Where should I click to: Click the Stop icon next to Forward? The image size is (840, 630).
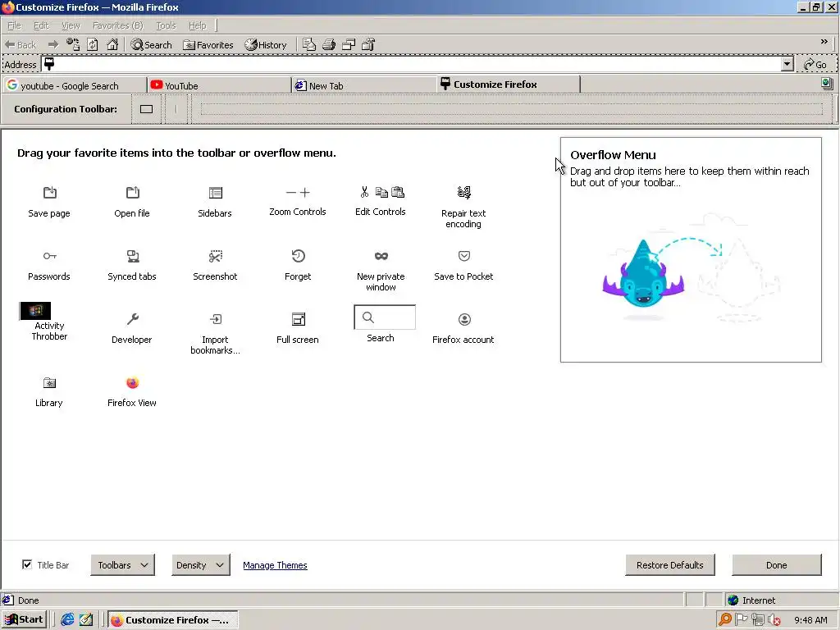pyautogui.click(x=73, y=44)
